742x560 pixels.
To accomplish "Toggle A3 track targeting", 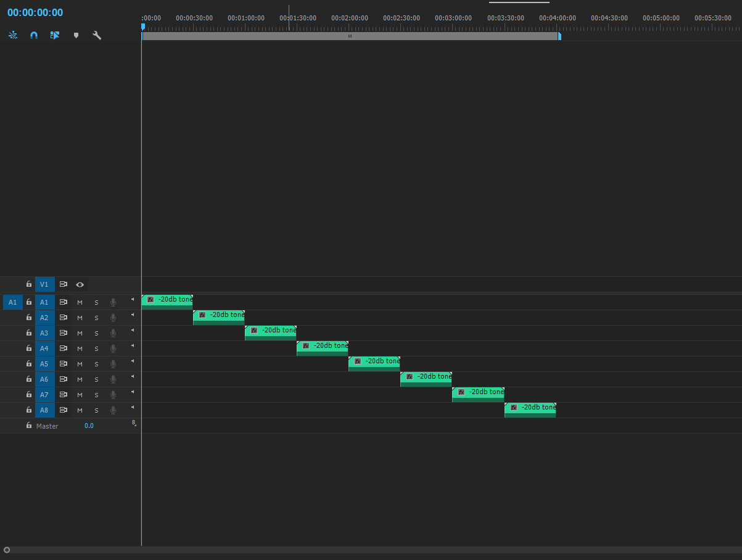I will (44, 333).
